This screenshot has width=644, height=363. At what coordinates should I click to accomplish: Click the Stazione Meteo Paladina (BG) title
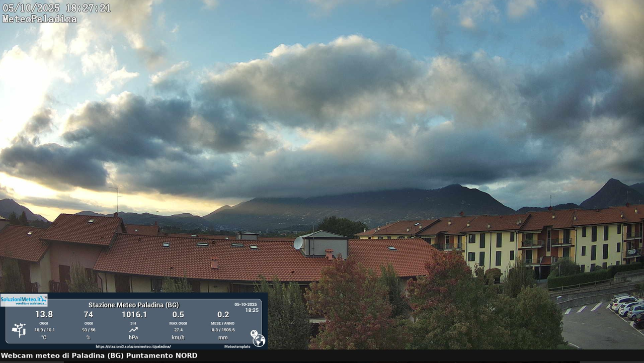tap(133, 305)
